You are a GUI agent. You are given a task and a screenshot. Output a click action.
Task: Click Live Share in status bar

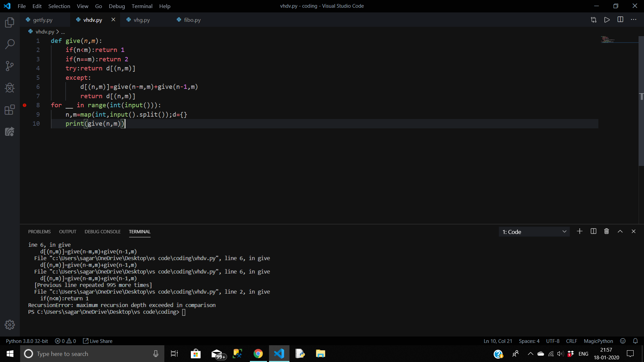pos(98,341)
